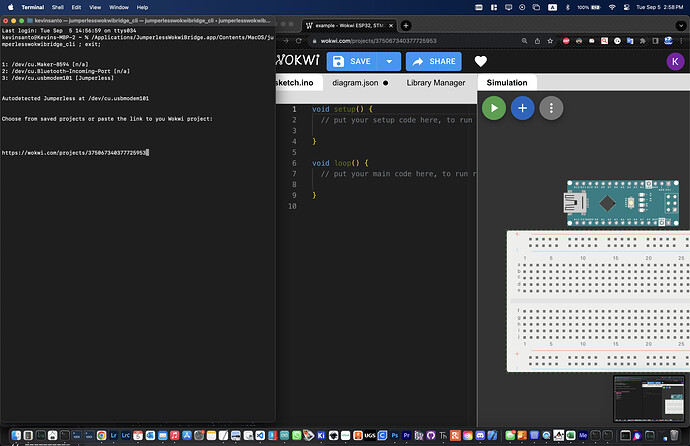Screen dimensions: 690x446
Task: Open the simulation three-dot options menu
Action: coord(550,108)
